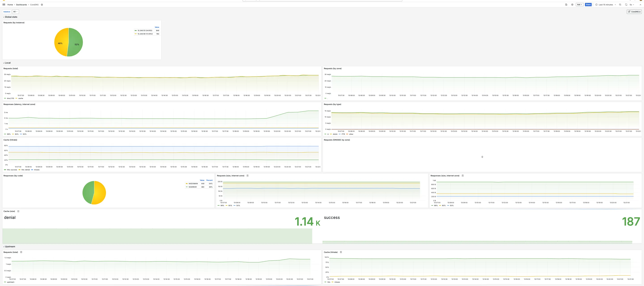
Task: Collapse the Local row
Action: tap(7, 63)
